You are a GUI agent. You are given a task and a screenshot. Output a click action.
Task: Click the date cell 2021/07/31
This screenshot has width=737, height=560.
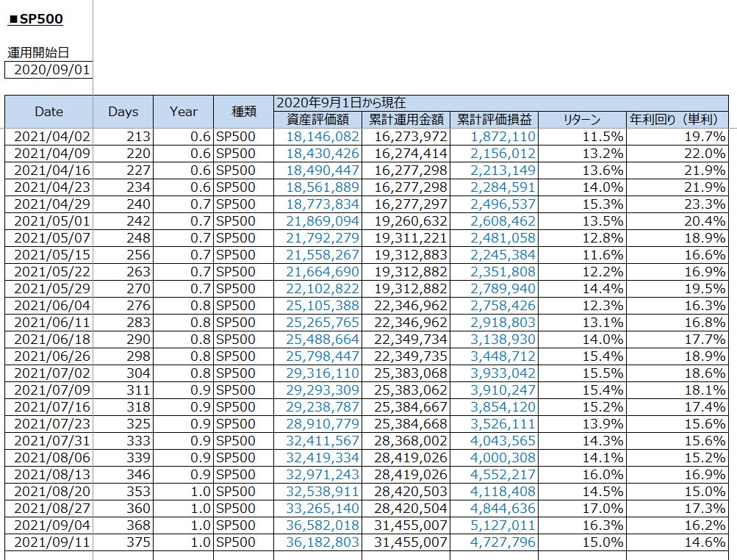48,441
